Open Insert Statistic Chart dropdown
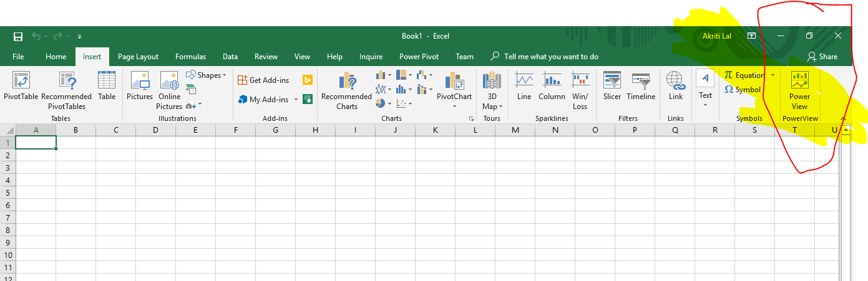This screenshot has width=868, height=281. (x=404, y=90)
